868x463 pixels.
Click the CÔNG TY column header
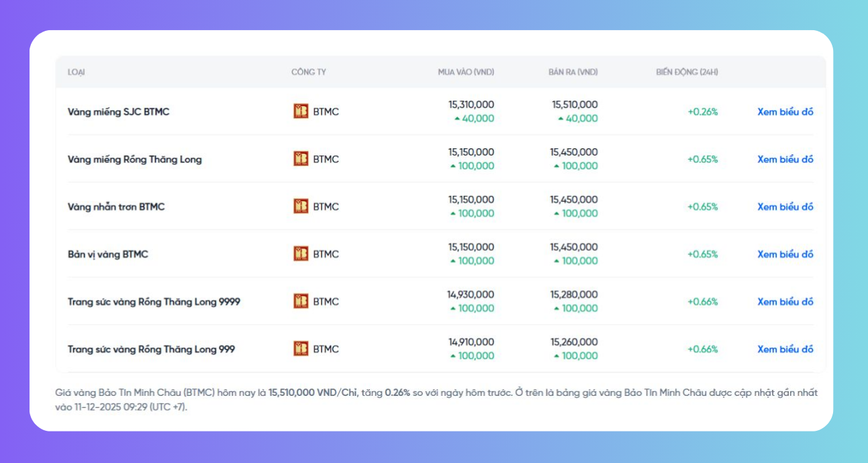[x=308, y=72]
